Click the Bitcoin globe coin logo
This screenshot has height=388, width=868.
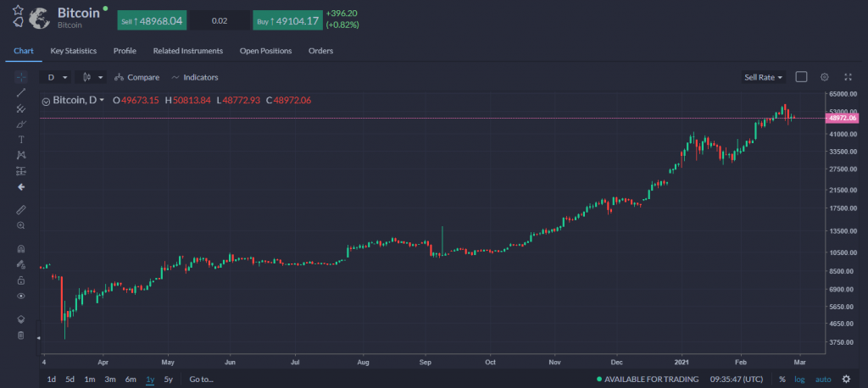(40, 17)
